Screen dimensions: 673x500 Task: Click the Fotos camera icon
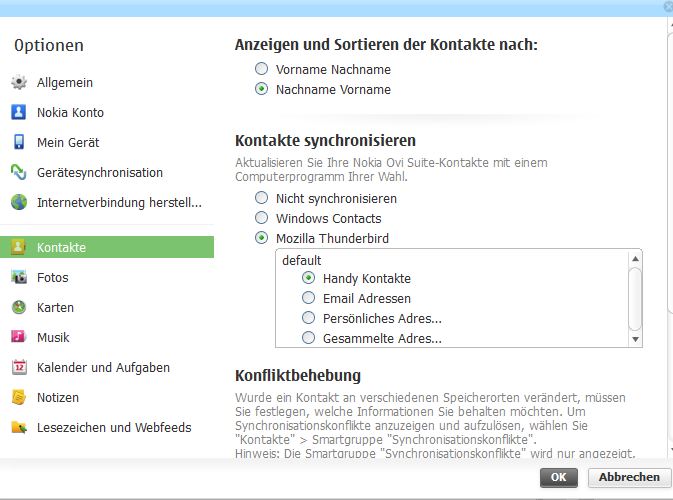(x=19, y=277)
